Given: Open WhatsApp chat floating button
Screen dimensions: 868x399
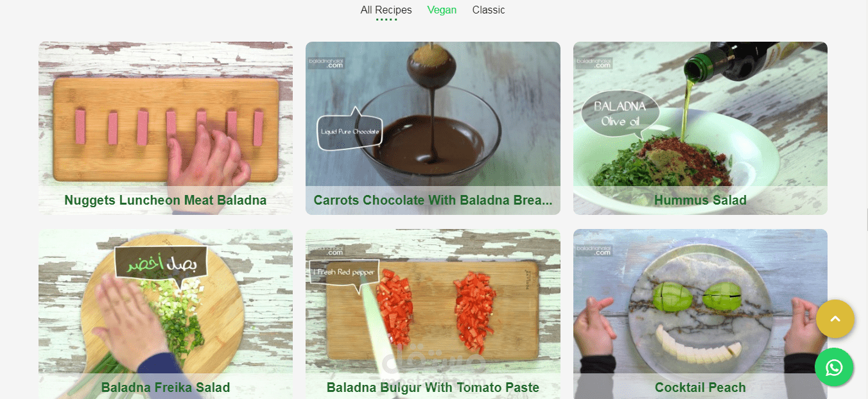Looking at the screenshot, I should tap(834, 368).
